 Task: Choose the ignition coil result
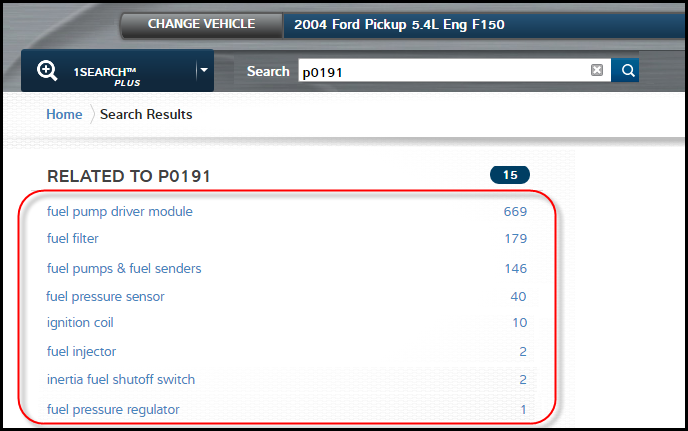click(x=80, y=323)
